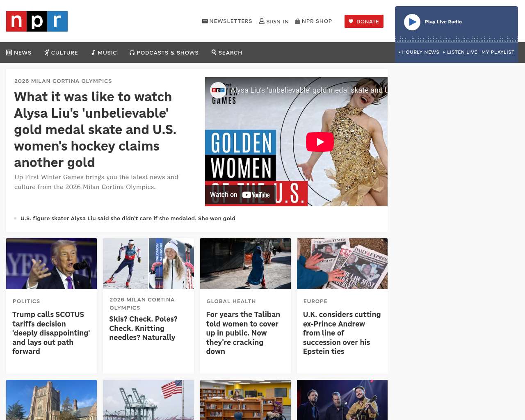The height and width of the screenshot is (420, 525).
Task: Expand Hourly News in player
Action: coord(419,52)
